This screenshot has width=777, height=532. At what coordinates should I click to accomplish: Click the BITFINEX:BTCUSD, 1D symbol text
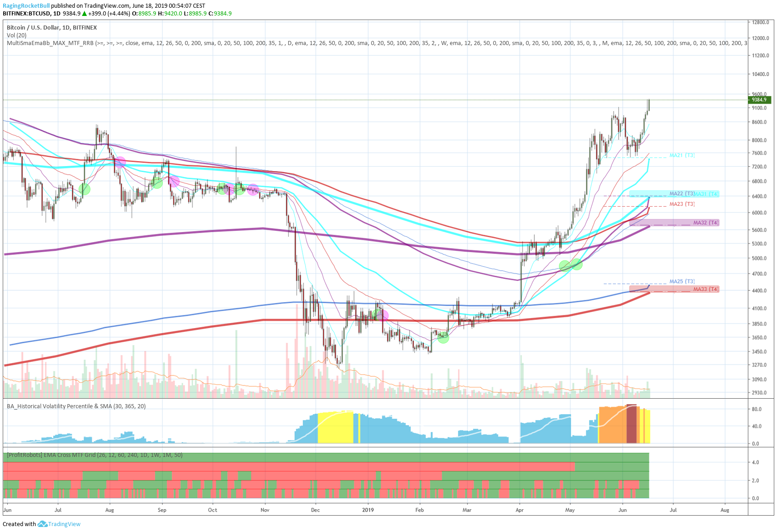coord(31,14)
